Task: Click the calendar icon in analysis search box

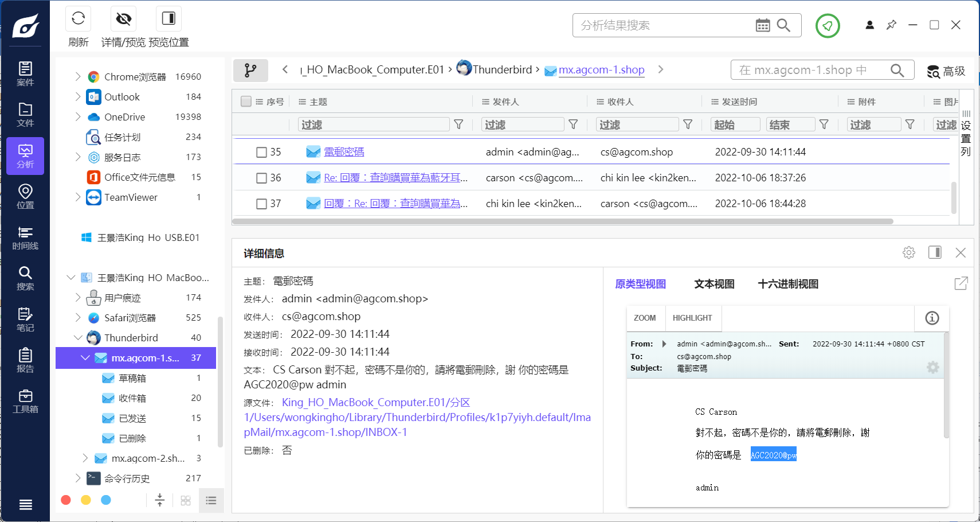Action: tap(763, 25)
